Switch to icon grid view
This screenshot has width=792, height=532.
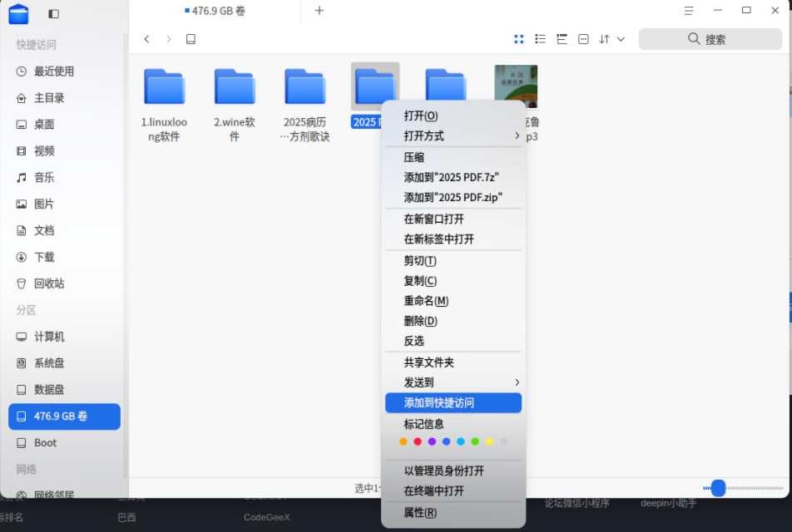pyautogui.click(x=518, y=38)
